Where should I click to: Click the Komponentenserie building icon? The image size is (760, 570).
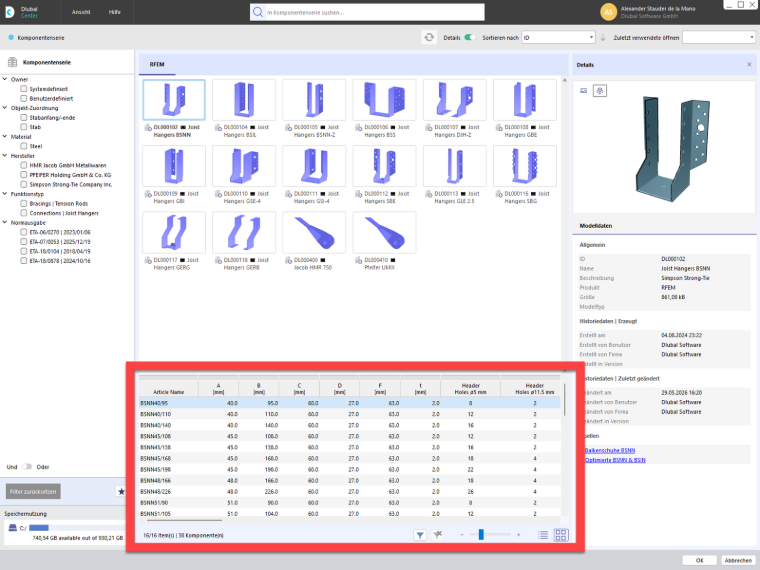coord(12,62)
